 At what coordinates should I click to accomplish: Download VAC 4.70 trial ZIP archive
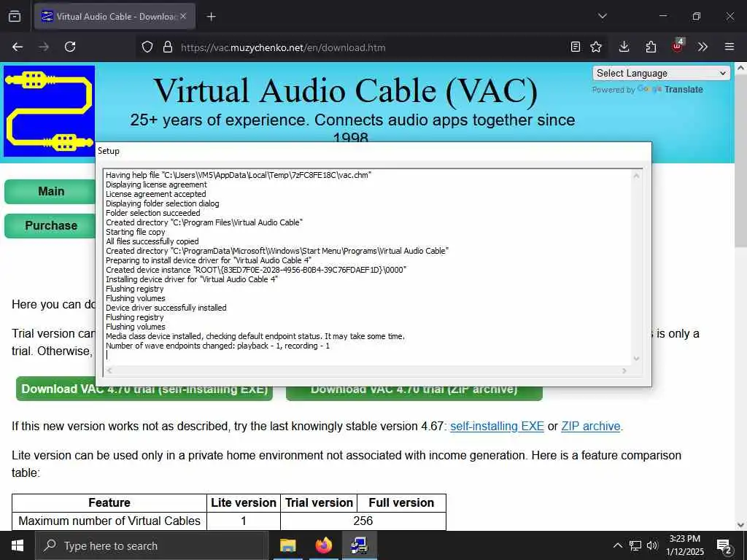click(414, 389)
